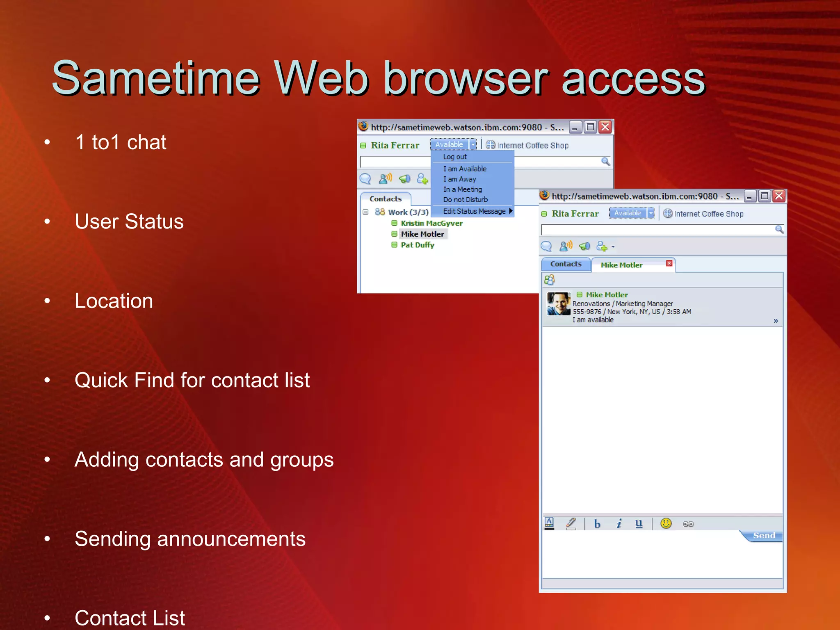
Task: Open the Available status dropdown in the front window
Action: 650,213
